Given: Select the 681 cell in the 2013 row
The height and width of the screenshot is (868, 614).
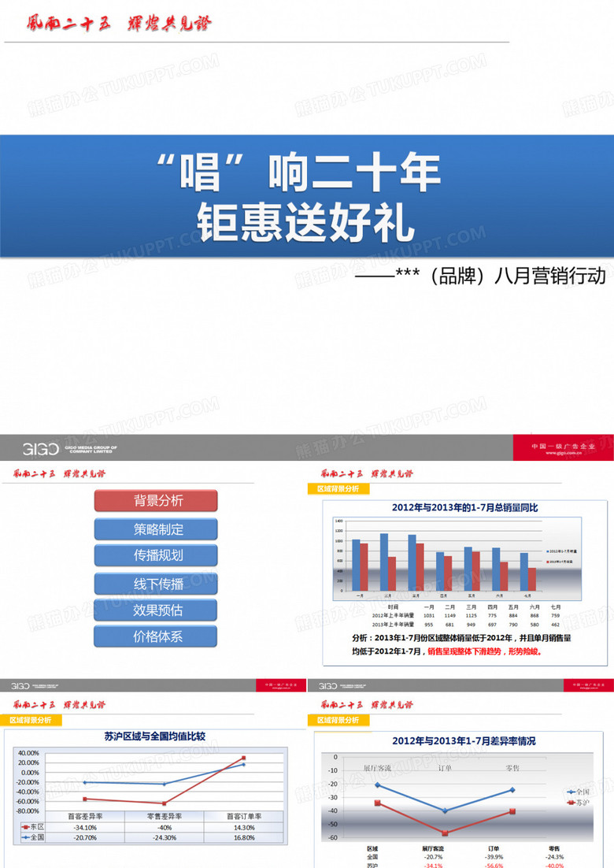Looking at the screenshot, I should (449, 625).
